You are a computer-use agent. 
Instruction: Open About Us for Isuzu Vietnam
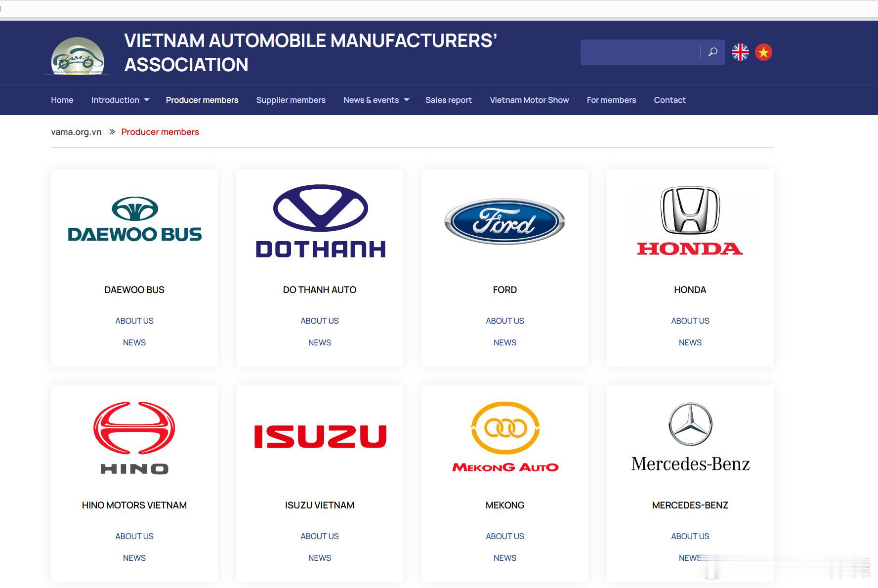coord(320,536)
